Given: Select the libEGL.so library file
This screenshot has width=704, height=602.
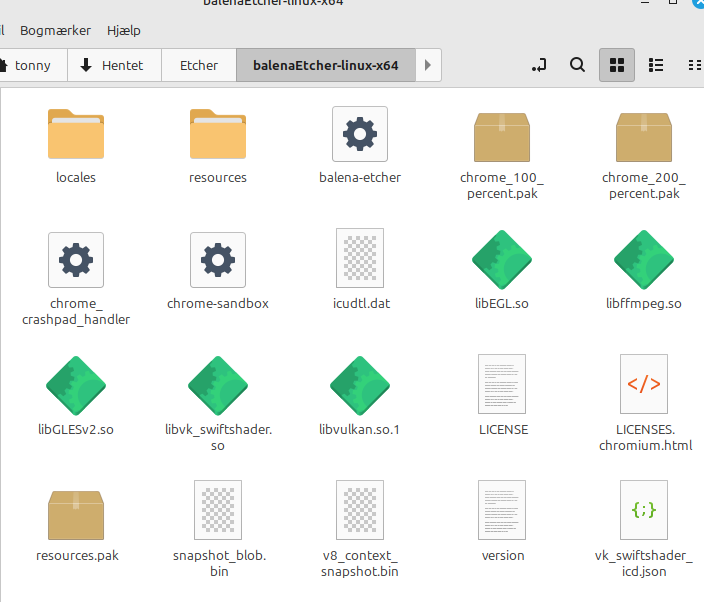Looking at the screenshot, I should coord(502,260).
